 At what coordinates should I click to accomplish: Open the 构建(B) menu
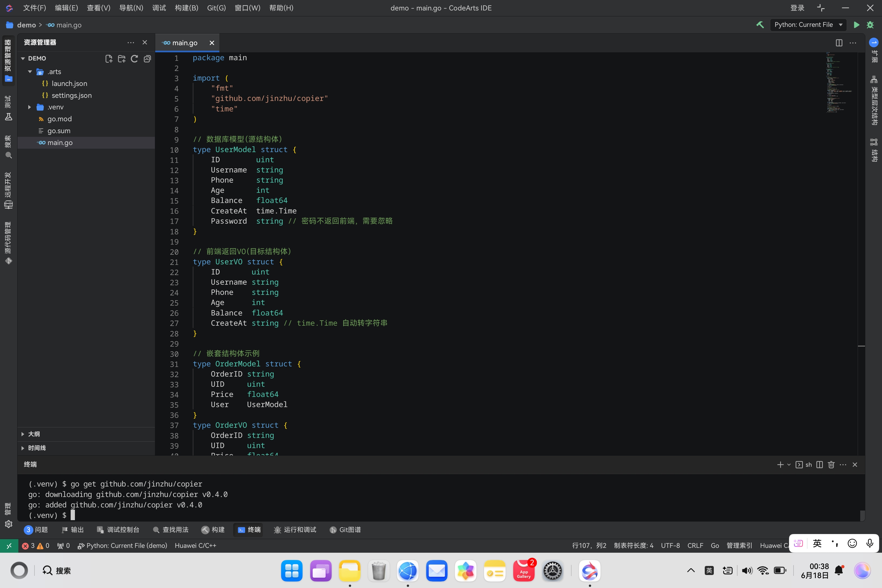[x=186, y=8]
